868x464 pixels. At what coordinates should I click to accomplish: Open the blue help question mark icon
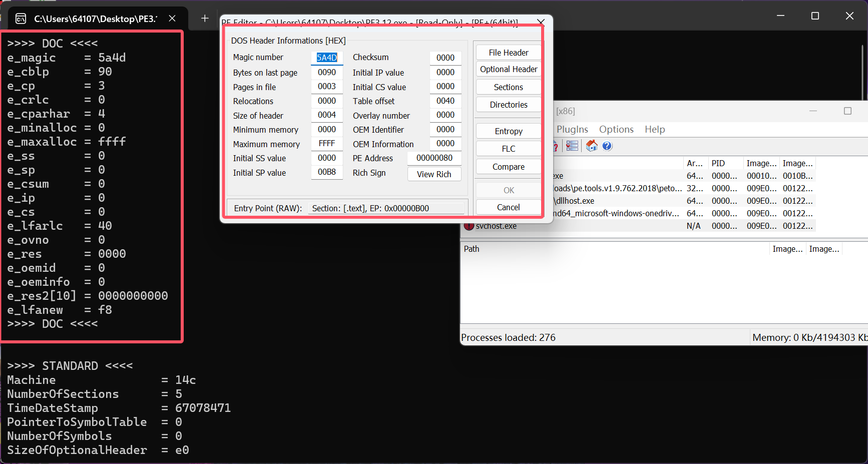click(x=607, y=146)
